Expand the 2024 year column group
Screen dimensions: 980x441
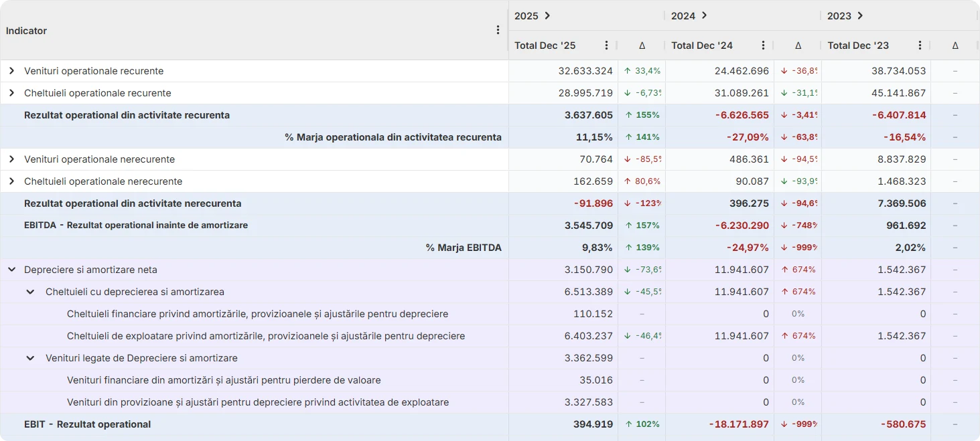click(x=704, y=15)
